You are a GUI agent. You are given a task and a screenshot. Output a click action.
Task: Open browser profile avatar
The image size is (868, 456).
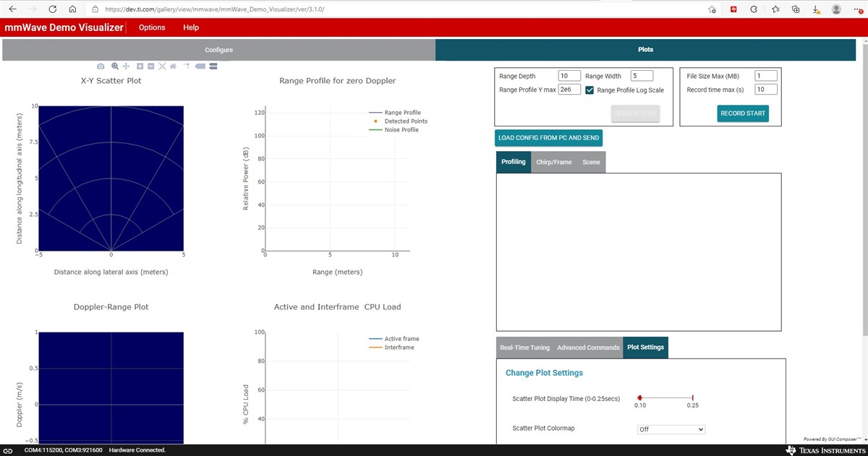coord(837,9)
